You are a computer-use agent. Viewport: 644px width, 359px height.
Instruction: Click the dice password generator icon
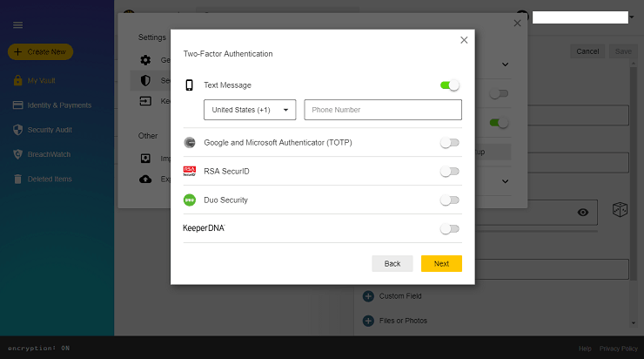tap(620, 211)
